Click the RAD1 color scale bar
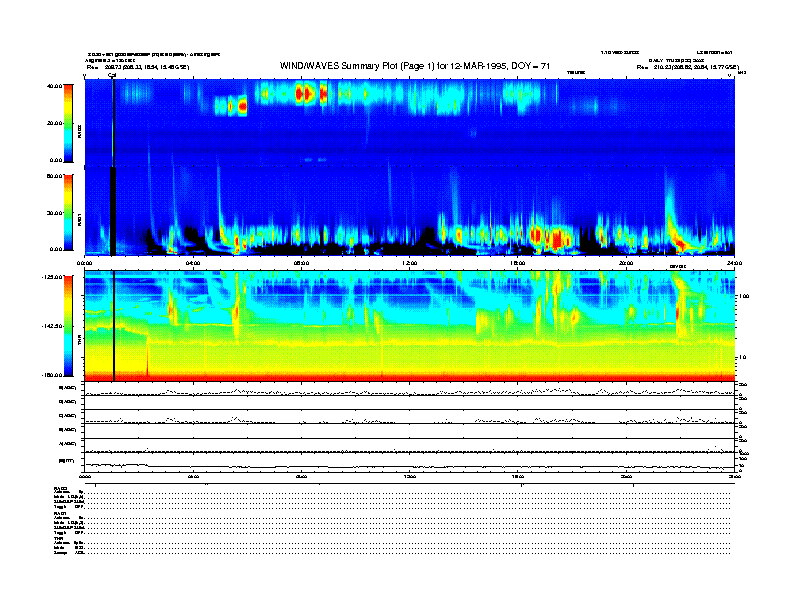 click(69, 212)
